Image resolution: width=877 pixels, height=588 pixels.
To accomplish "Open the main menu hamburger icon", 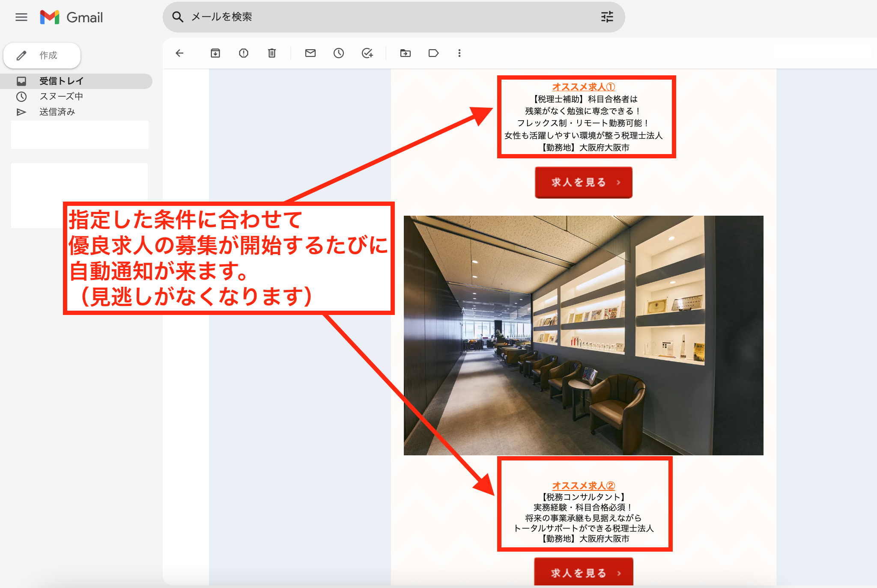I will 21,17.
